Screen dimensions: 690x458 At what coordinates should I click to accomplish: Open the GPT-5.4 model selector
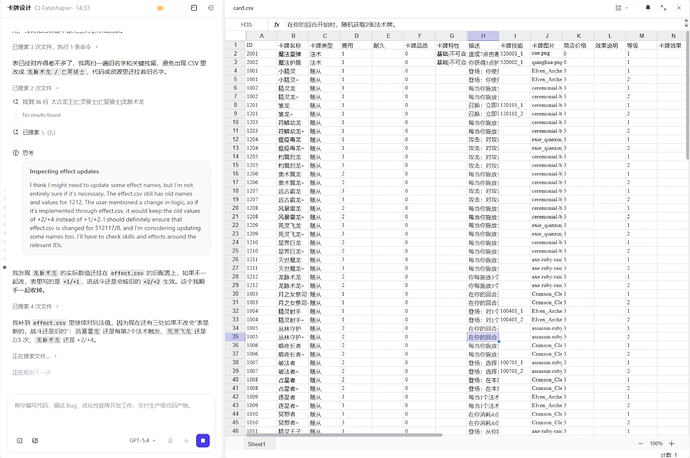[x=143, y=440]
